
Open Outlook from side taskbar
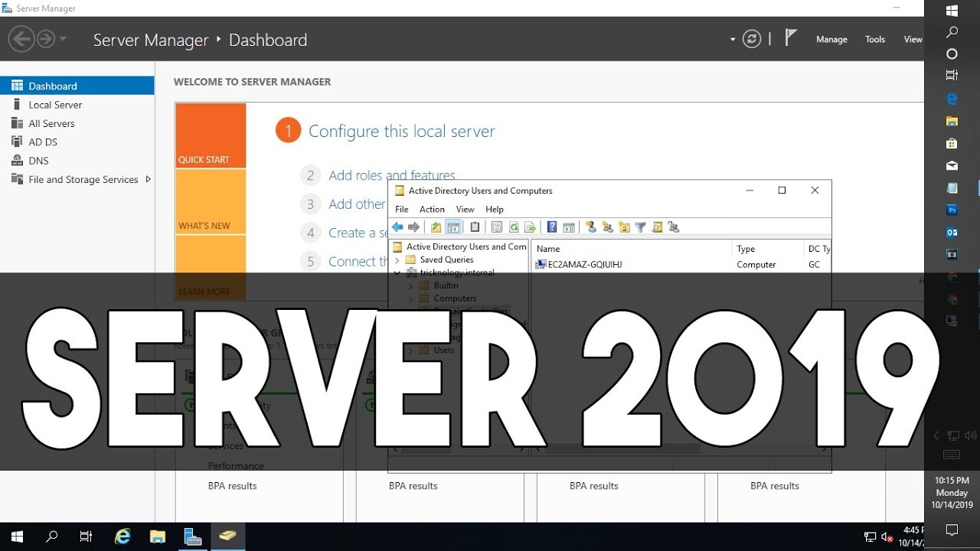[x=952, y=232]
